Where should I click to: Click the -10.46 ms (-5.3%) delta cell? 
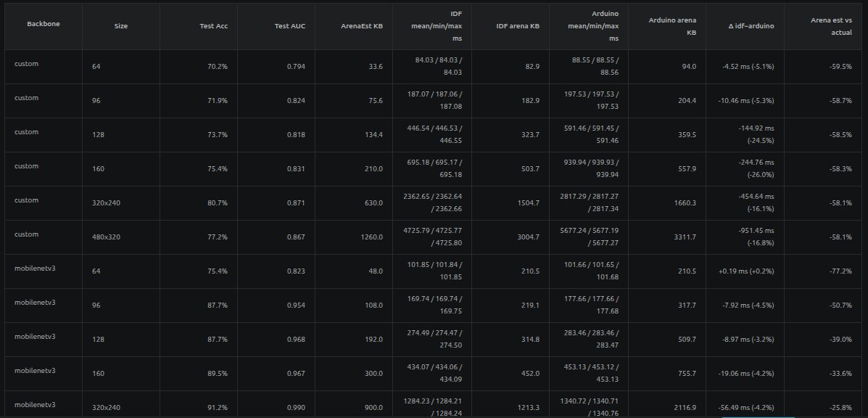click(x=747, y=101)
